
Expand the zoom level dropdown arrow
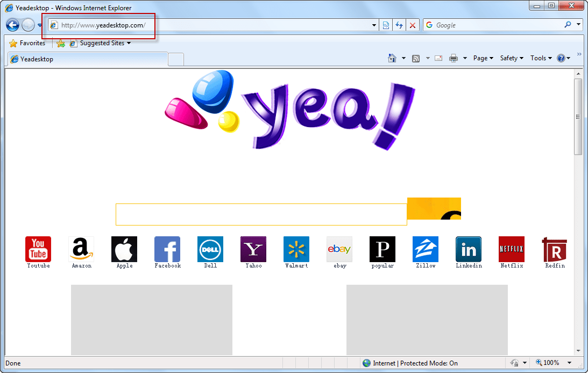pos(569,363)
